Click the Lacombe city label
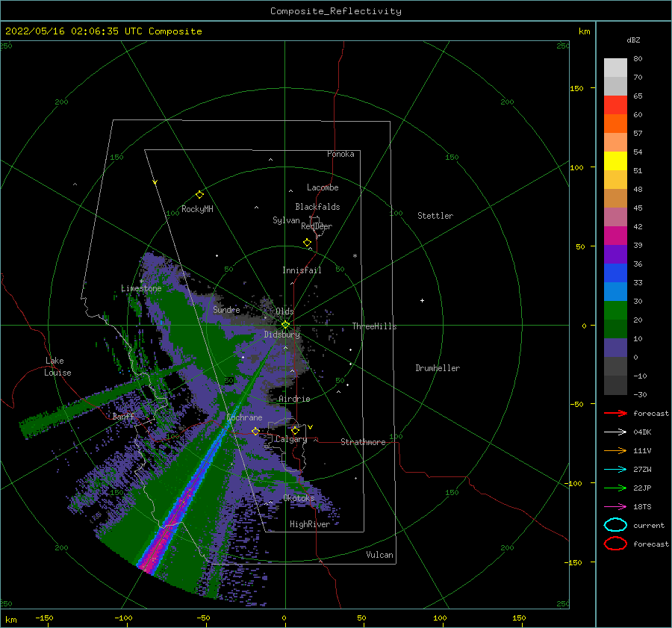 pos(323,187)
